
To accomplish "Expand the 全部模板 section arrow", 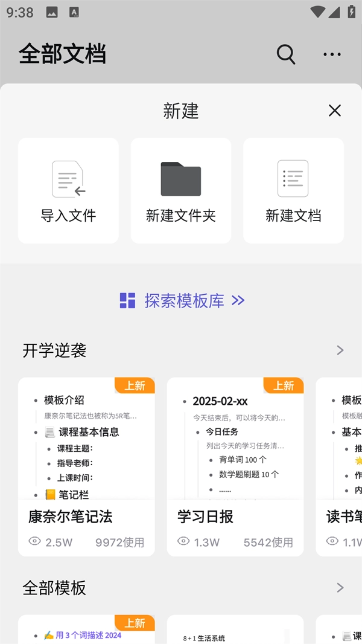I will (x=340, y=588).
